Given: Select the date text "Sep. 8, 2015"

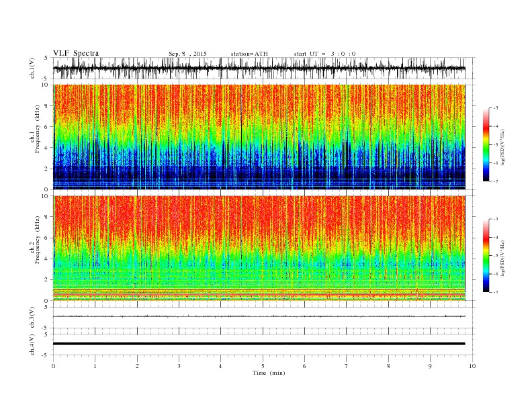Looking at the screenshot, I should (x=187, y=54).
